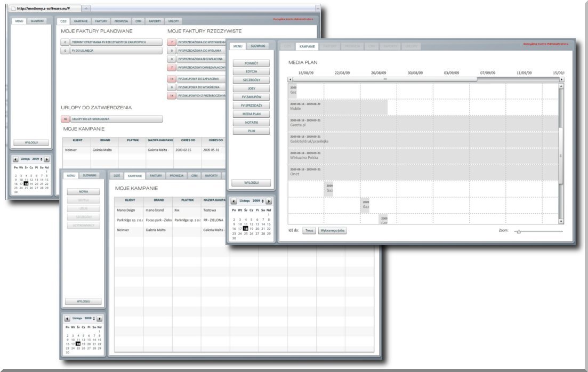Click the NOWA campaign button
This screenshot has height=372, width=588.
point(83,191)
